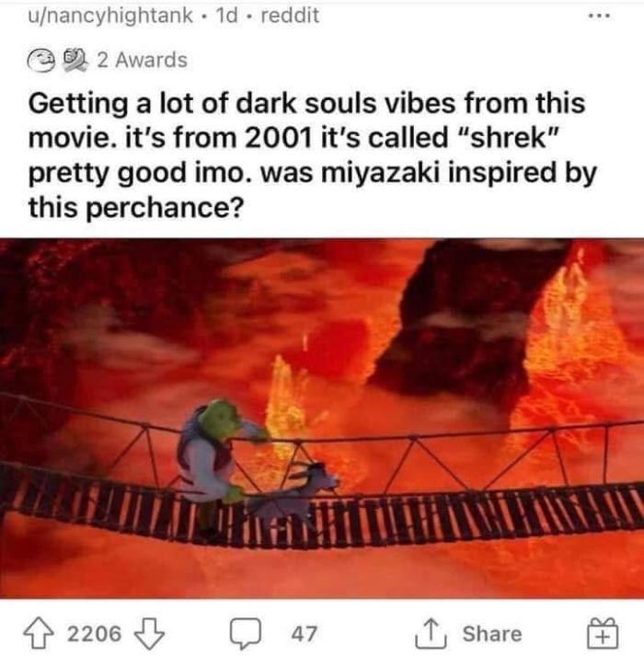Open the Shrek bridge image
This screenshot has height=656, width=644.
point(322,418)
